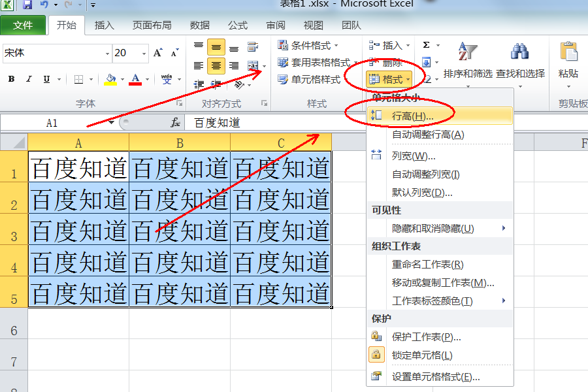Open underline style dropdown arrow

point(59,79)
